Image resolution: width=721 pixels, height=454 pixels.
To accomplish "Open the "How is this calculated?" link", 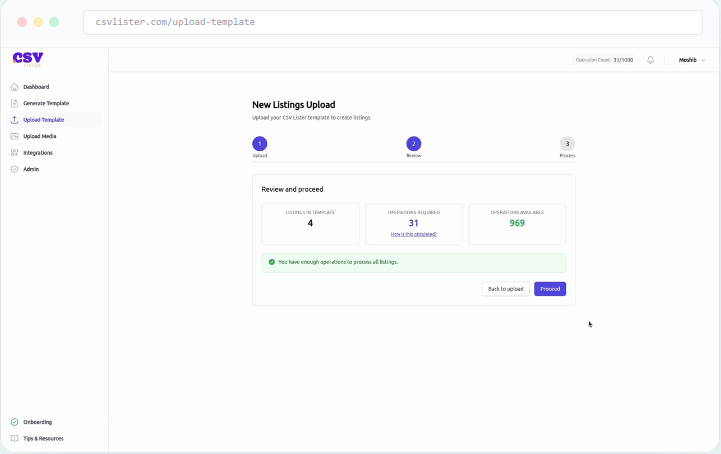I will pyautogui.click(x=413, y=234).
